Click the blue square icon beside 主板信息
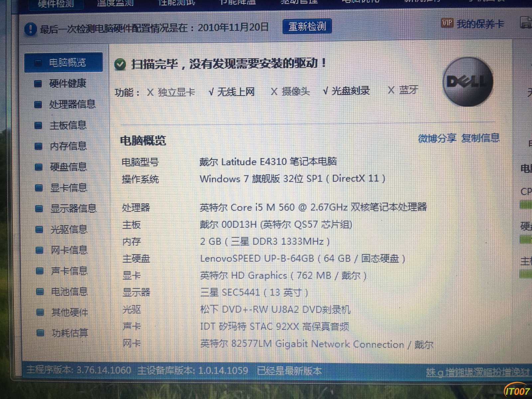This screenshot has height=399, width=532. coord(39,126)
